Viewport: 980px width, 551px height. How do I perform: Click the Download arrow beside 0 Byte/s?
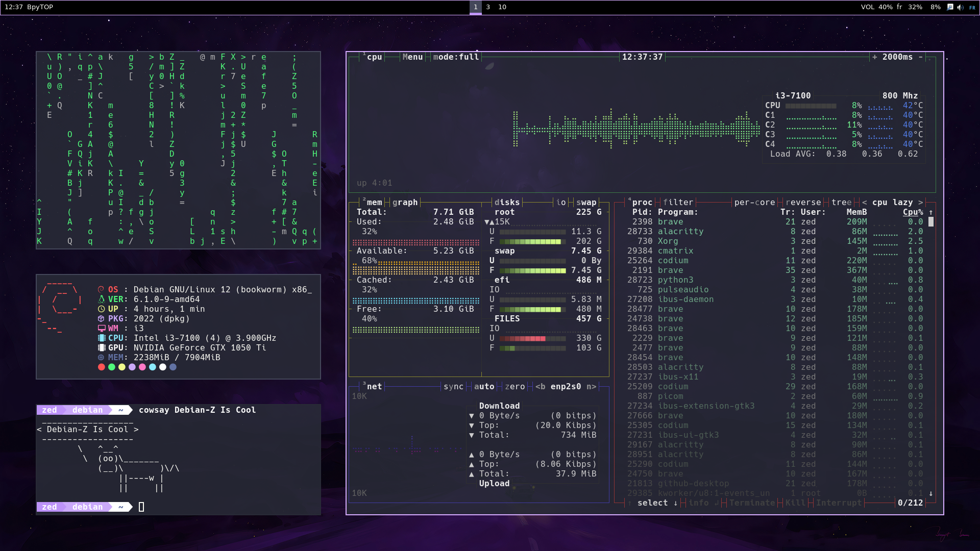point(472,415)
